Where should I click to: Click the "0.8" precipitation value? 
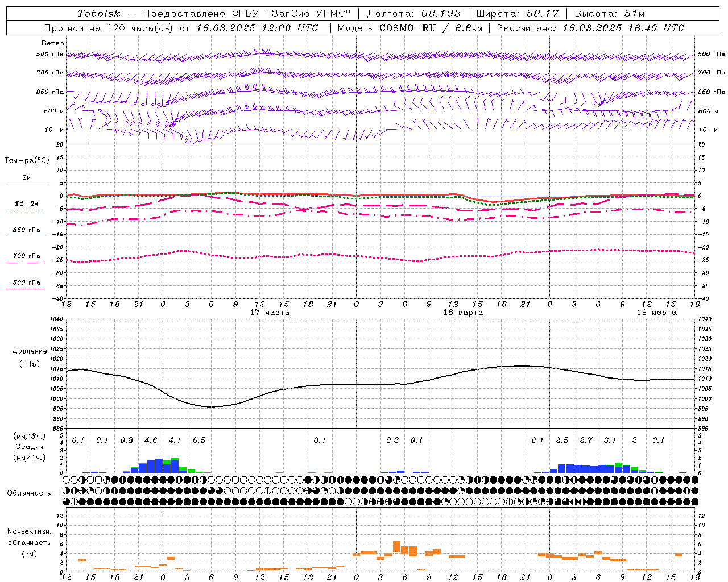tap(126, 440)
